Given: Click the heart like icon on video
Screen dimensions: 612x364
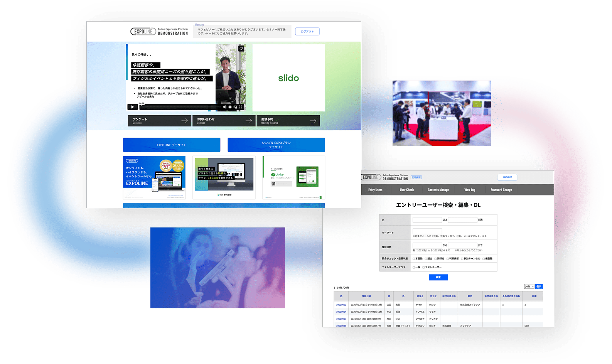Looking at the screenshot, I should pos(241,49).
